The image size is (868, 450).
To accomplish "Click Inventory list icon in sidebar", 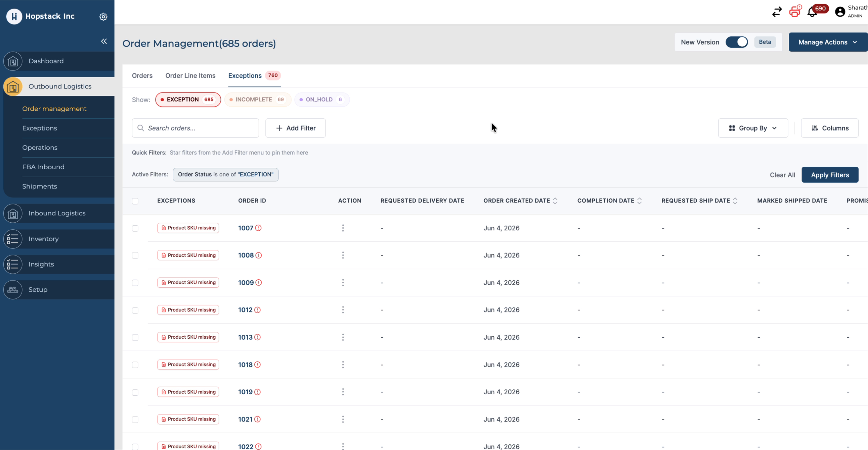I will [13, 239].
